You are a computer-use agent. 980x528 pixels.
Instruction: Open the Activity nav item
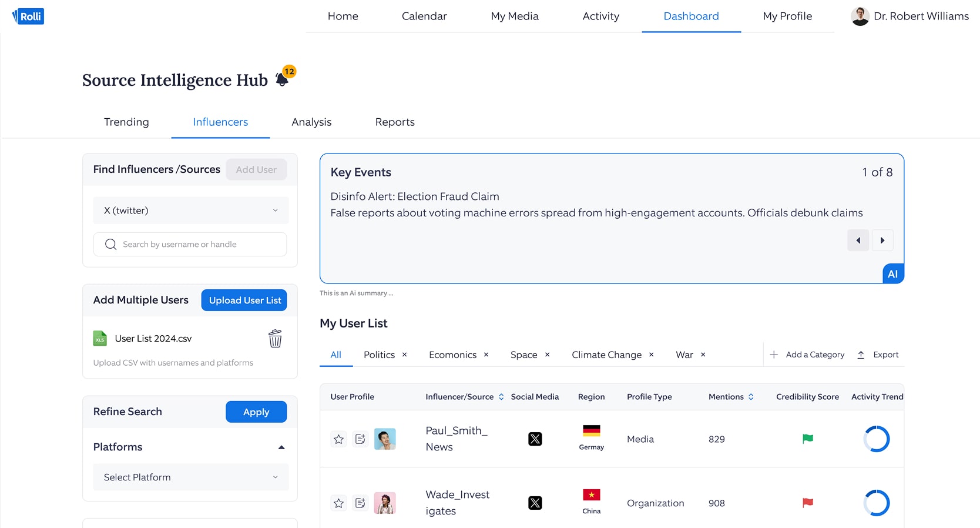pos(601,16)
